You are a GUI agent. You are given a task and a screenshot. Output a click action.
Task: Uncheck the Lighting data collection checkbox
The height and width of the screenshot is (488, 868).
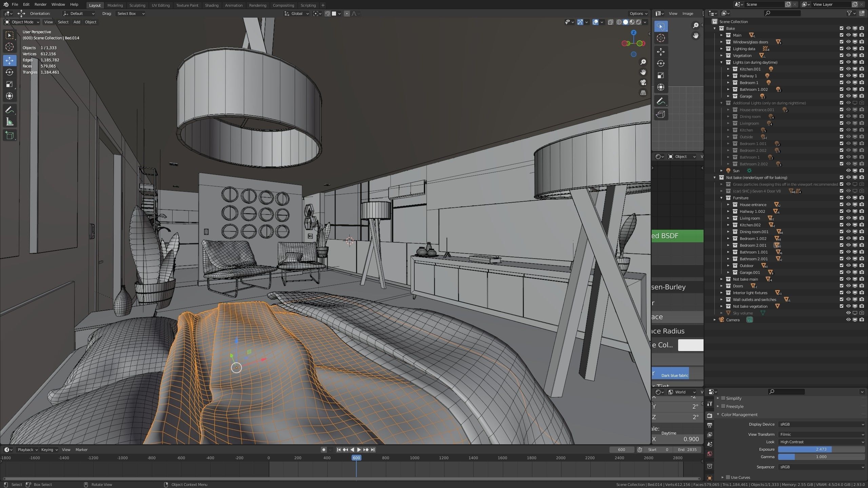pos(842,49)
